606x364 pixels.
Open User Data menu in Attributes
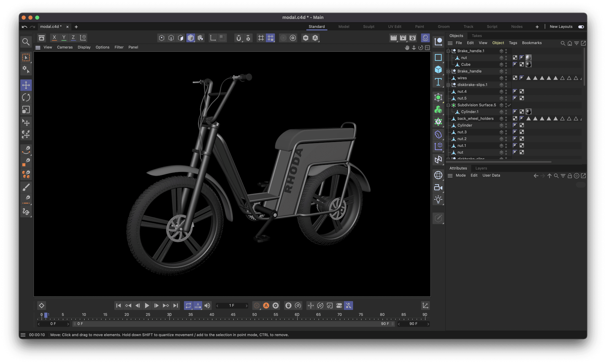click(491, 175)
